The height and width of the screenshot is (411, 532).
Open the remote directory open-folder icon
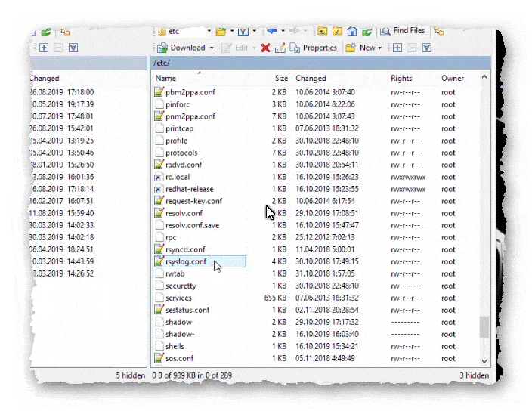point(221,32)
